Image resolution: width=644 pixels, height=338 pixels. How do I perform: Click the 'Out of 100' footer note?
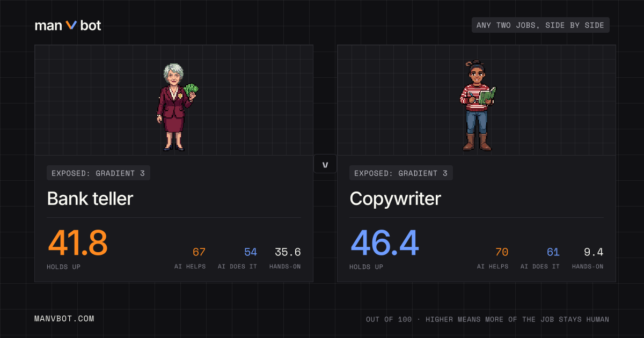point(487,319)
